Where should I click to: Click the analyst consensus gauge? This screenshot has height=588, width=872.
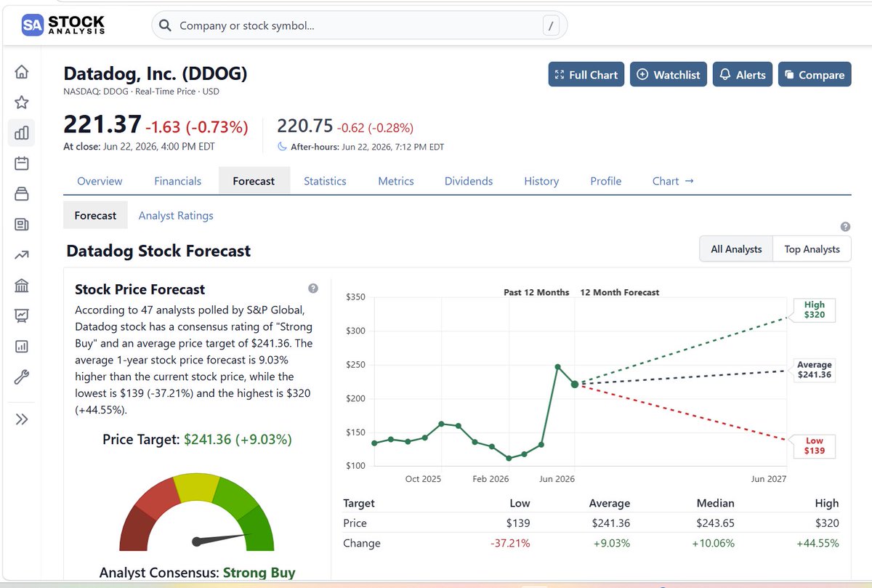pyautogui.click(x=196, y=511)
